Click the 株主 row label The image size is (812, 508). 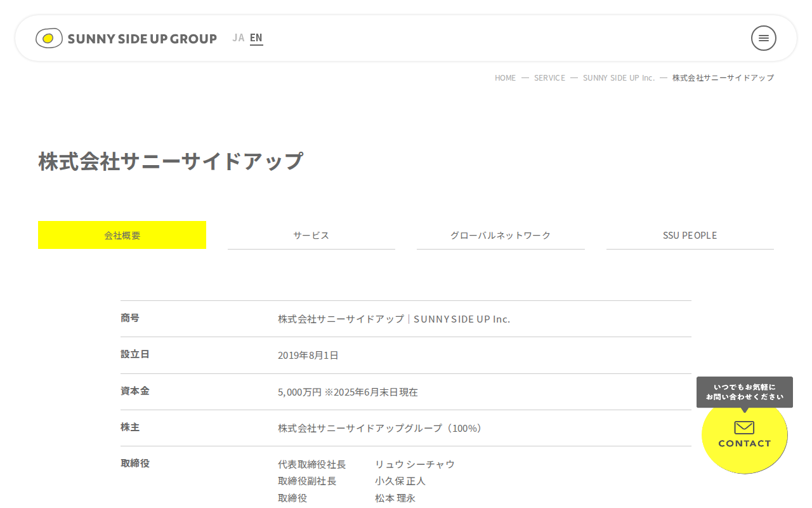[130, 427]
